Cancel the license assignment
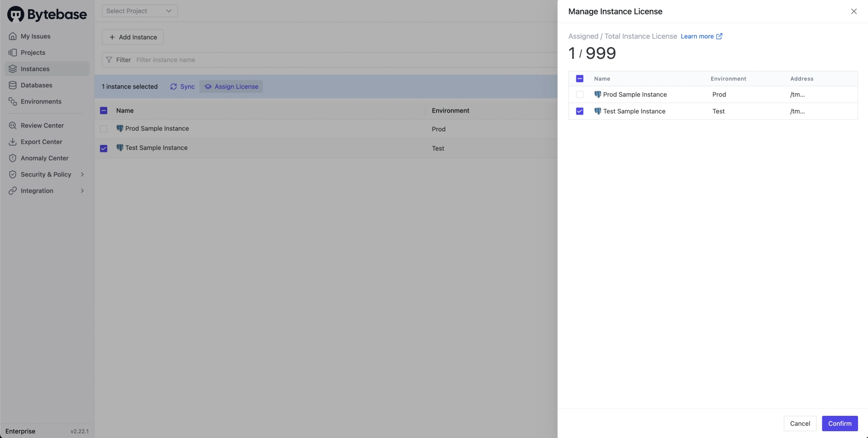Image resolution: width=868 pixels, height=438 pixels. click(800, 424)
